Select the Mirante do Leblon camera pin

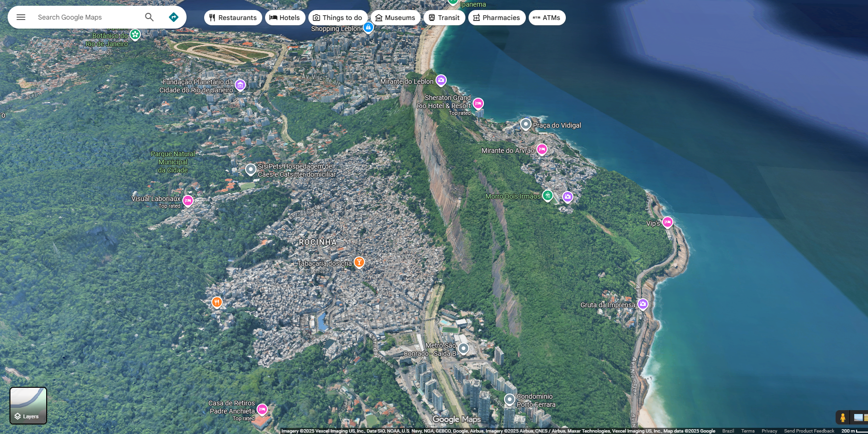pyautogui.click(x=441, y=81)
